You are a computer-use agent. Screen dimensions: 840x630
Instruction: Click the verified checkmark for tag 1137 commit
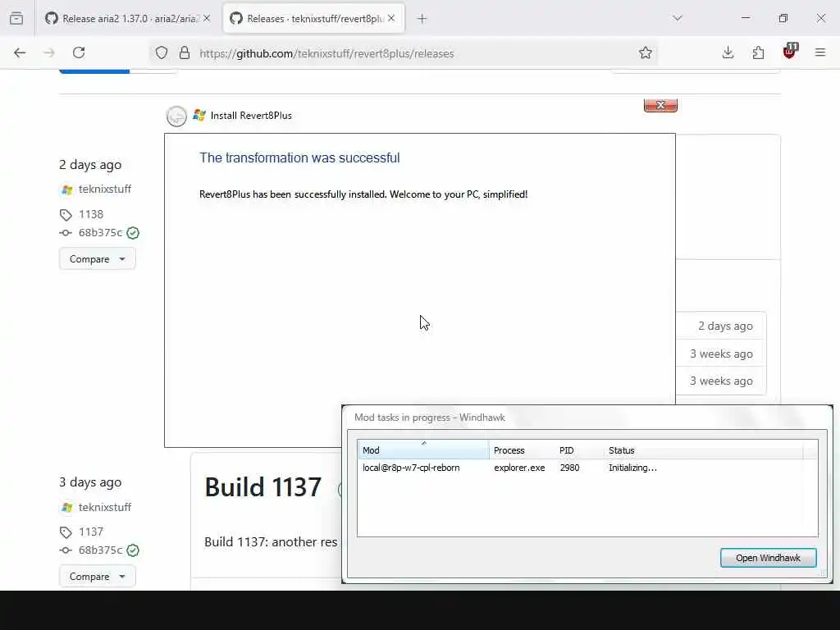[x=133, y=550]
